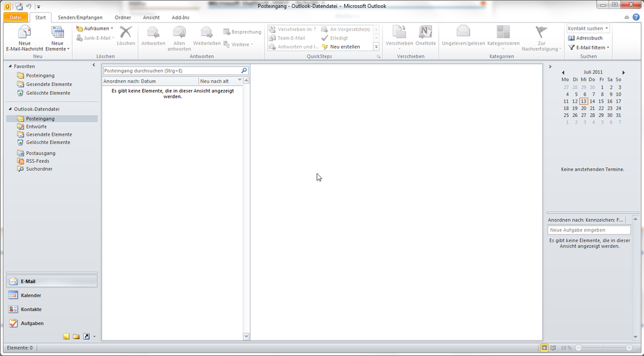
Task: Collapse the To-Do bar arrow
Action: [x=550, y=67]
